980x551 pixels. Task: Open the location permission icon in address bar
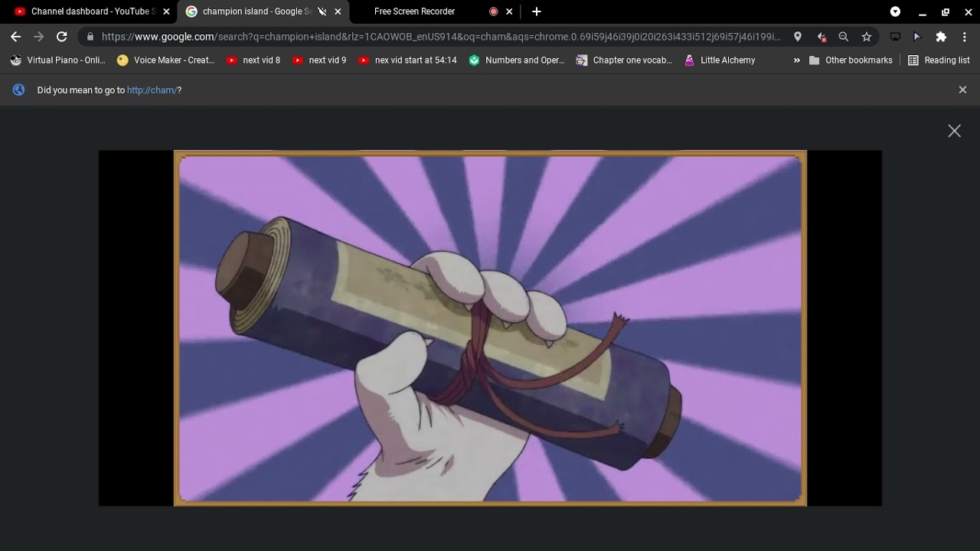[x=798, y=37]
